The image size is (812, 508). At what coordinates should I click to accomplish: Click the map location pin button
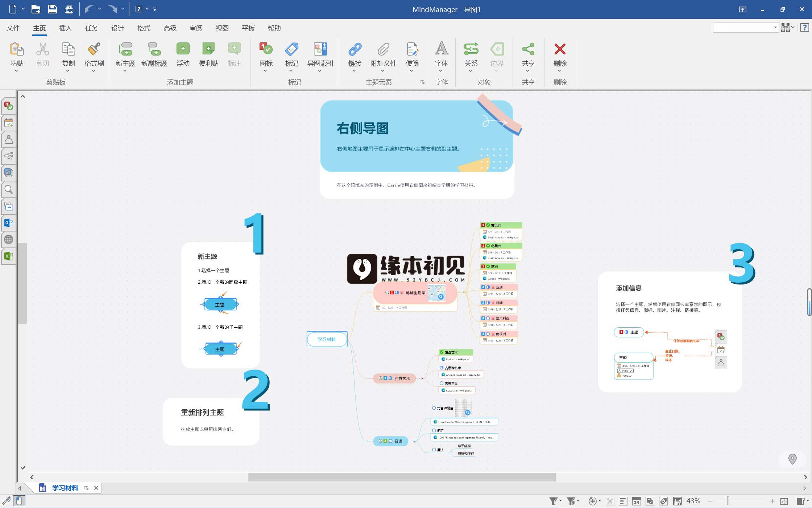pyautogui.click(x=792, y=459)
